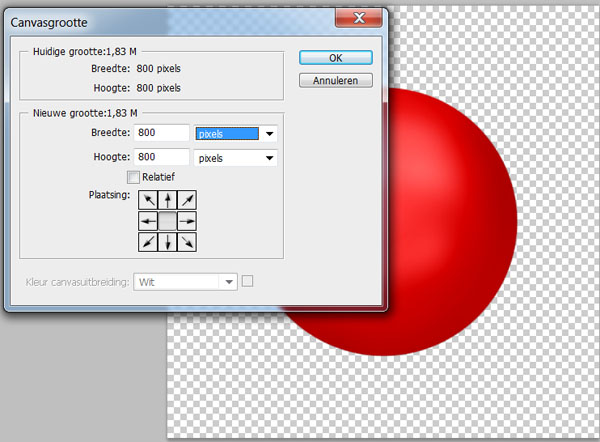
Task: Open the Breedte units dropdown
Action: coord(236,134)
